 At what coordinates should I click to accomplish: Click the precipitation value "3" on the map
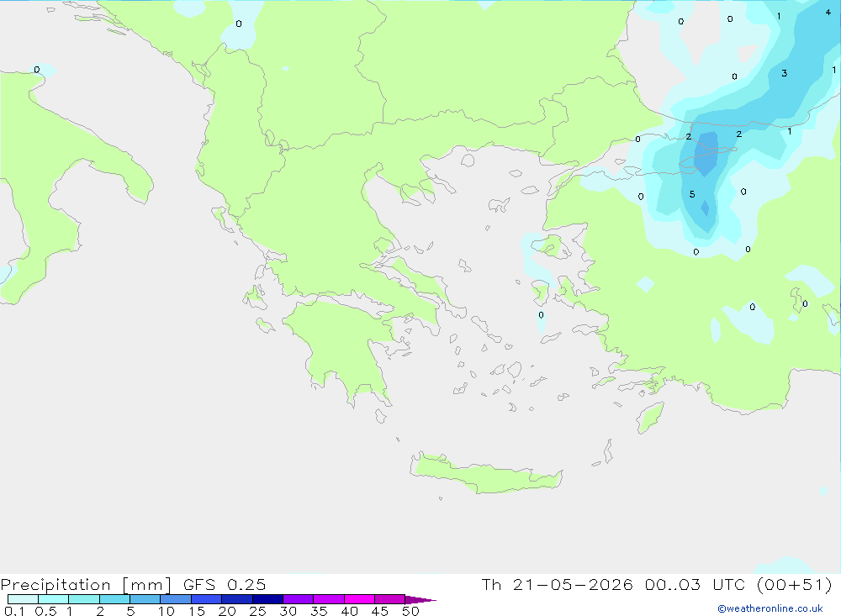click(x=784, y=73)
